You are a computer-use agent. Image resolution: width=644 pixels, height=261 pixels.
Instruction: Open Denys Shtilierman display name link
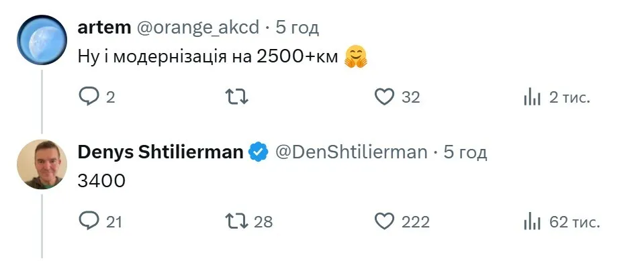(x=160, y=152)
